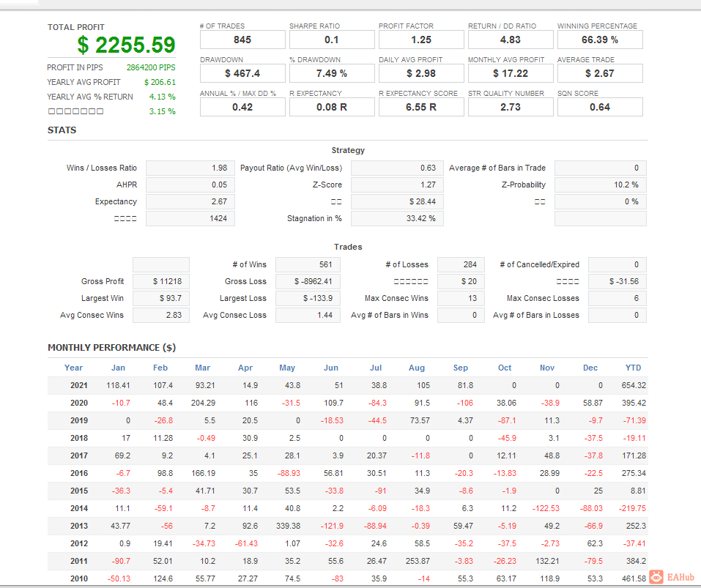Select the Stagnation in % field 33.42 %
The image size is (701, 588).
[x=397, y=218]
